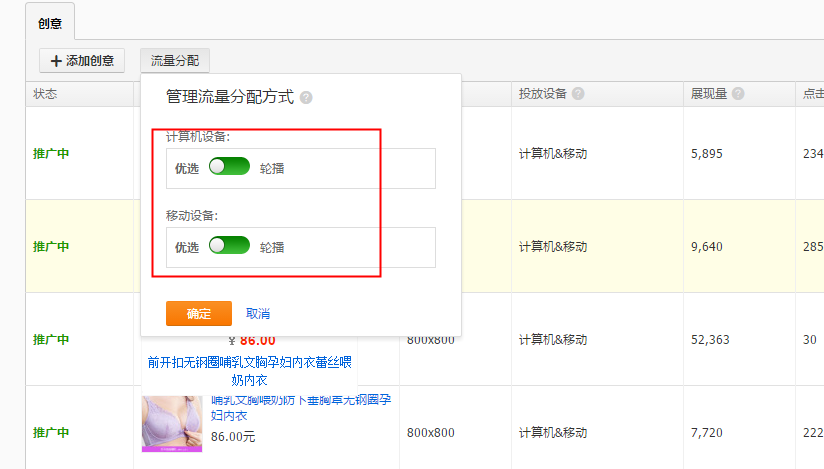Click help icon beside 管理流量分配方式

tap(306, 98)
